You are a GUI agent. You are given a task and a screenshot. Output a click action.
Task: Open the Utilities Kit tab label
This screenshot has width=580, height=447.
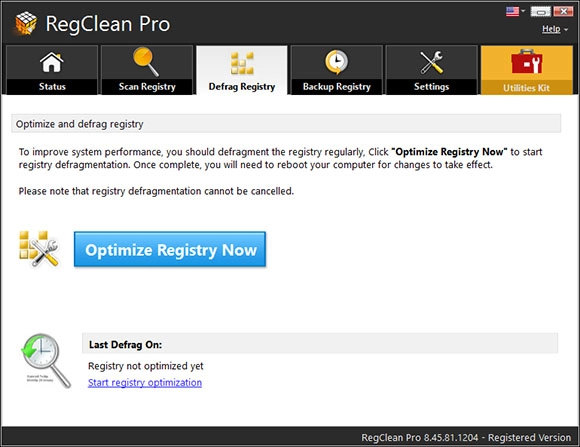click(526, 88)
